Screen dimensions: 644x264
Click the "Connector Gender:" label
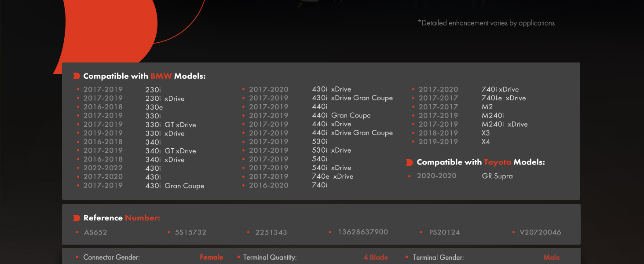[x=111, y=257]
